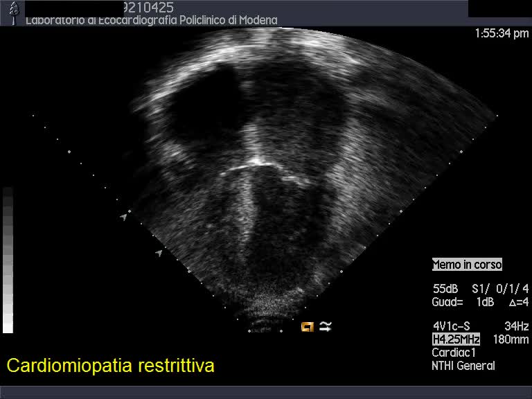The image size is (532, 399).
Task: Click the left-right flip arrows icon
Action: click(x=325, y=326)
